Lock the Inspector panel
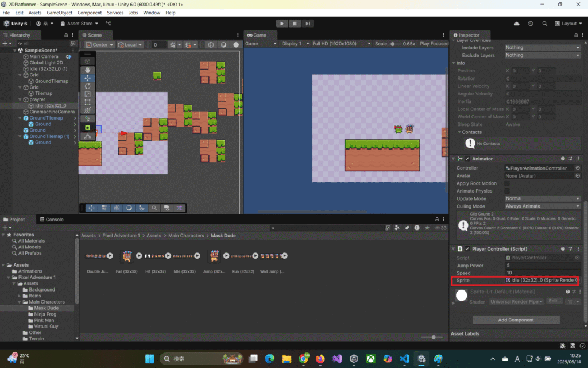588x368 pixels. pos(576,35)
